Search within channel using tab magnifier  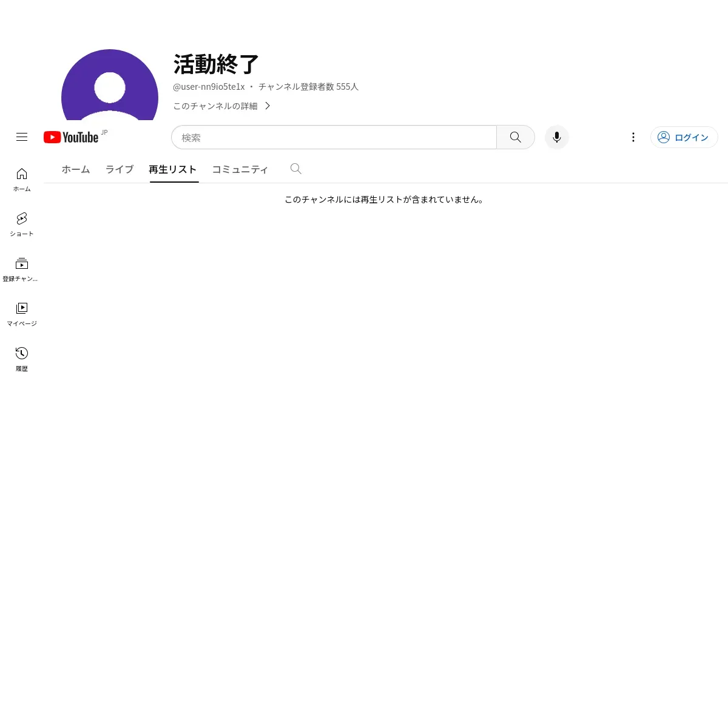pyautogui.click(x=296, y=169)
